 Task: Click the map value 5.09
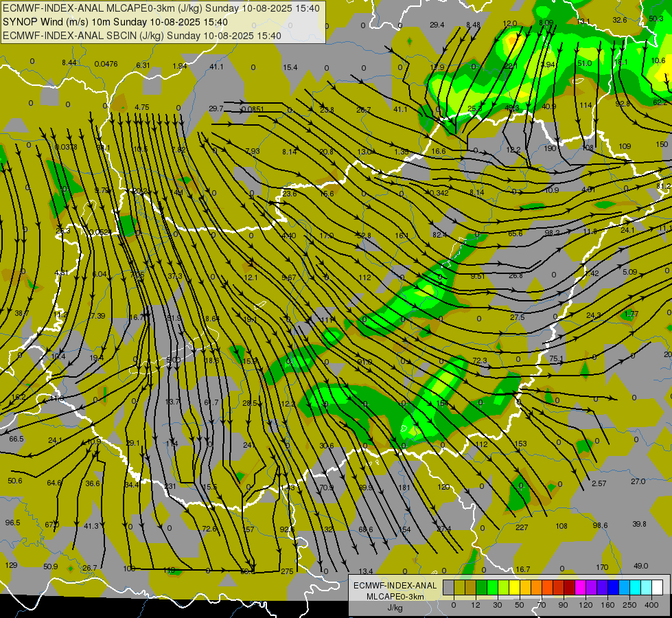tap(629, 272)
